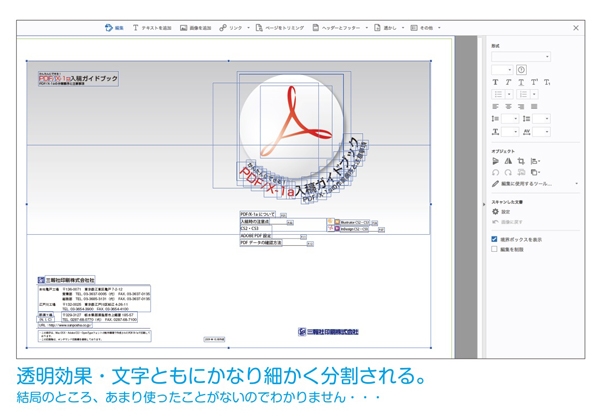Click 画像に戻す revert to image
Screen dimensions: 600x420
pyautogui.click(x=507, y=222)
